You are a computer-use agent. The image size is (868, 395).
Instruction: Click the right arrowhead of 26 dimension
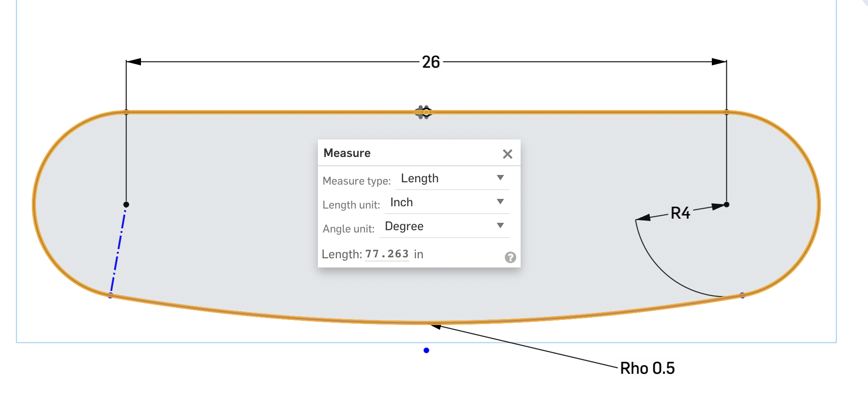coord(719,62)
